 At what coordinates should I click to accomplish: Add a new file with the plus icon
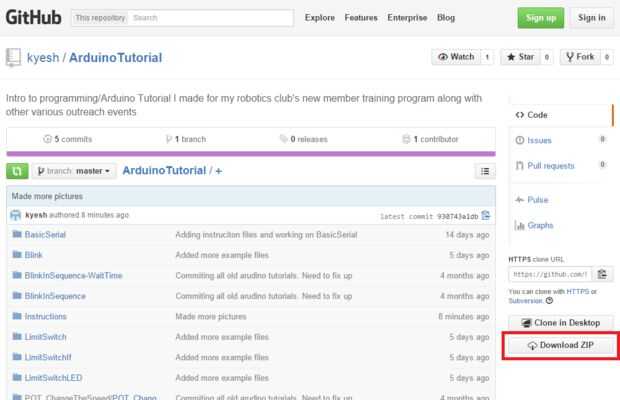tap(219, 171)
